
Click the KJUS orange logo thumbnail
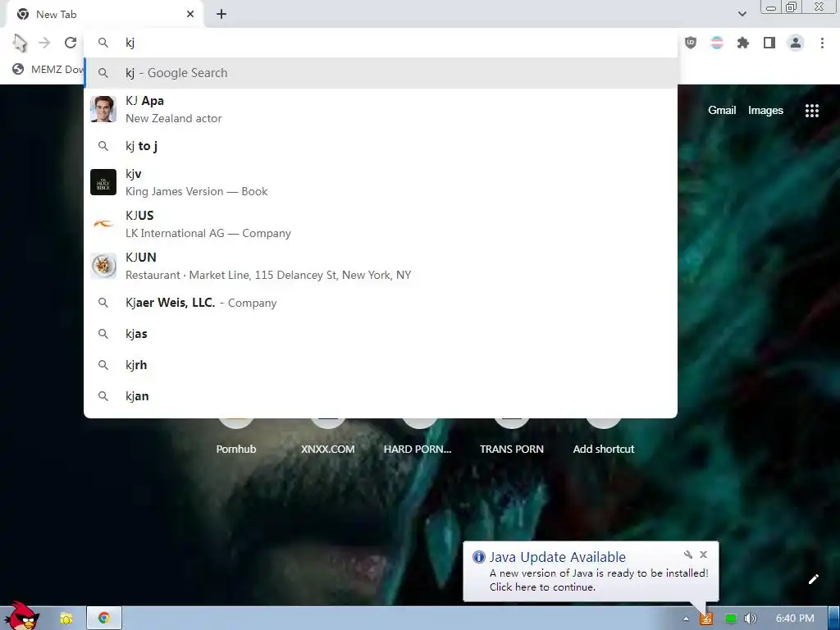click(103, 224)
